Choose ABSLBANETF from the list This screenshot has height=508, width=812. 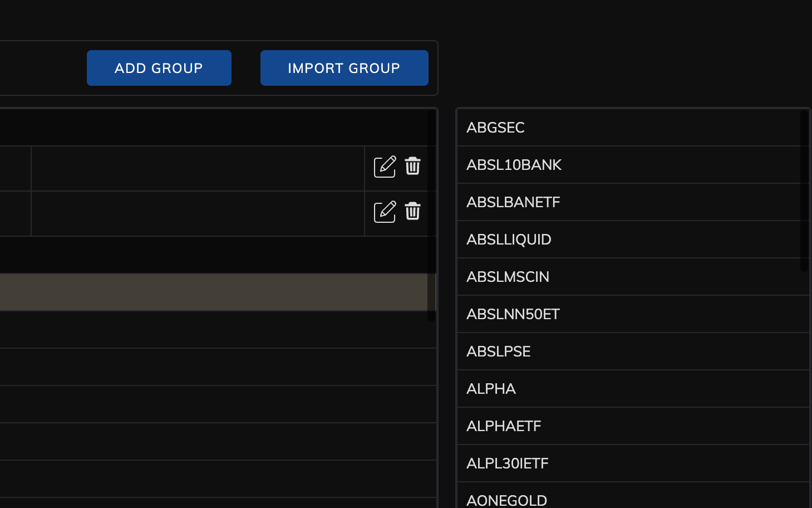click(633, 202)
